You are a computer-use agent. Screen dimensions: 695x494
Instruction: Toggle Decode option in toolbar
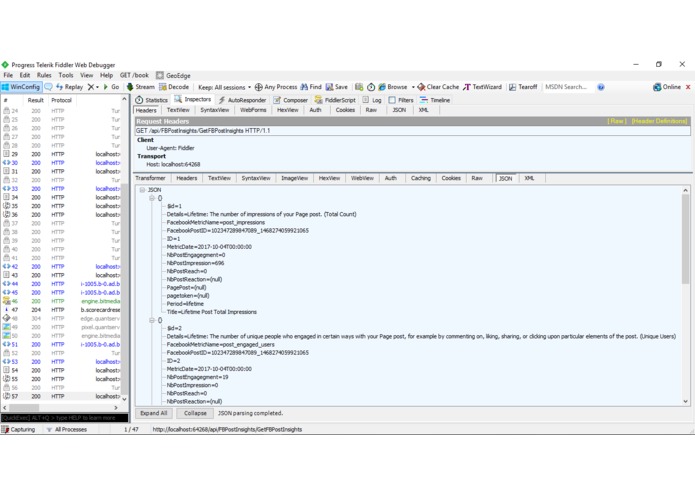coord(174,87)
